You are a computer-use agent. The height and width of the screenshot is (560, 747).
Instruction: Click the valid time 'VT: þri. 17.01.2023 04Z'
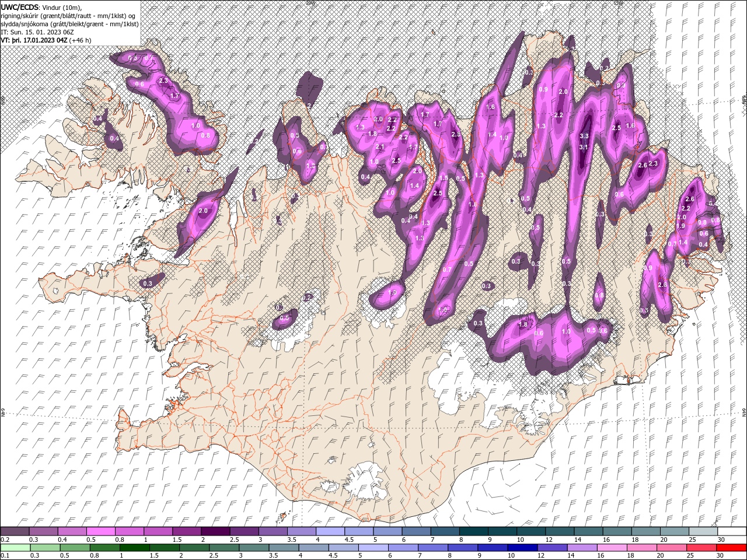(34, 40)
